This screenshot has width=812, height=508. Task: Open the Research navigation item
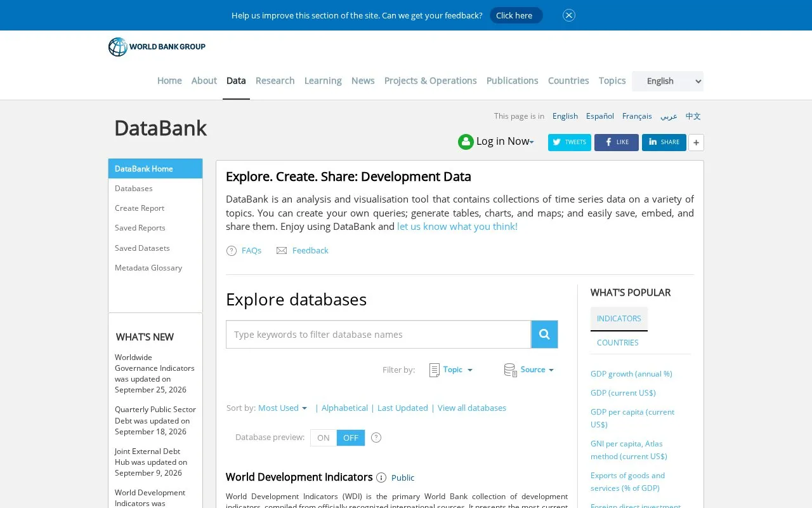tap(275, 81)
